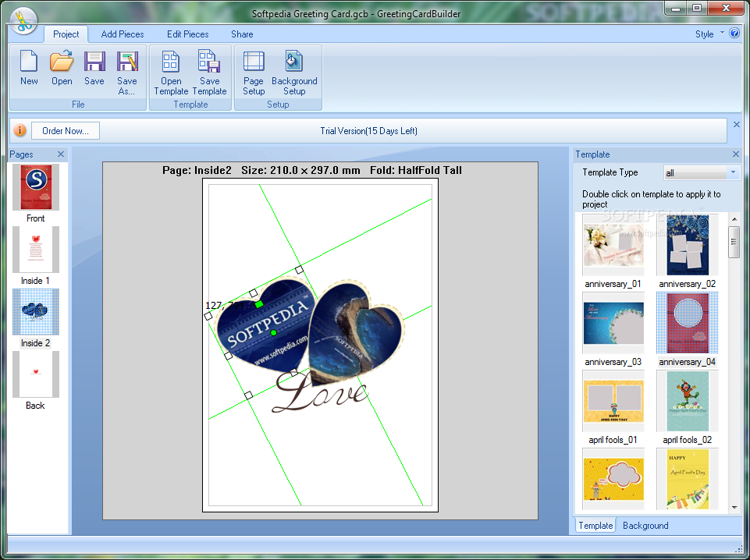Choose the Save As icon
The height and width of the screenshot is (560, 750).
[x=126, y=73]
